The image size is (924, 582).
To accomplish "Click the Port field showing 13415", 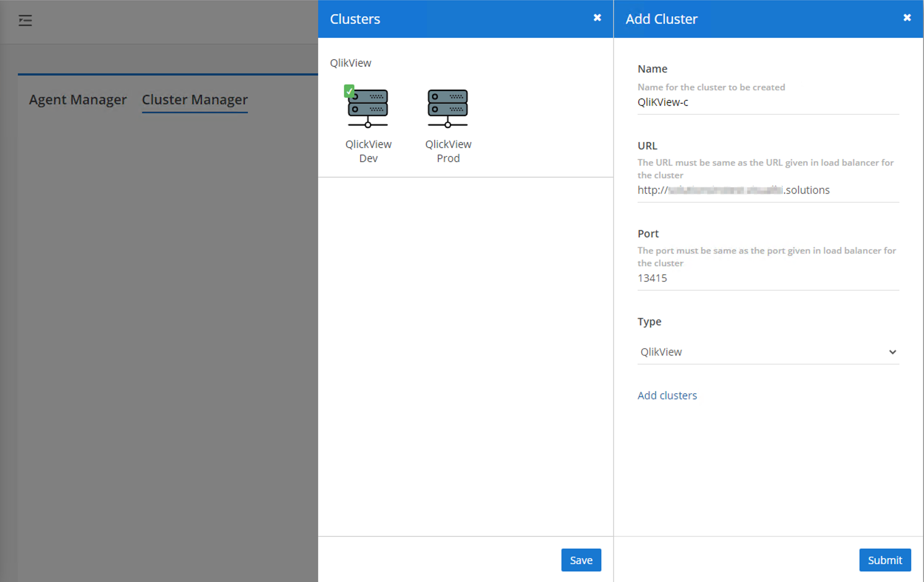I will [x=768, y=278].
